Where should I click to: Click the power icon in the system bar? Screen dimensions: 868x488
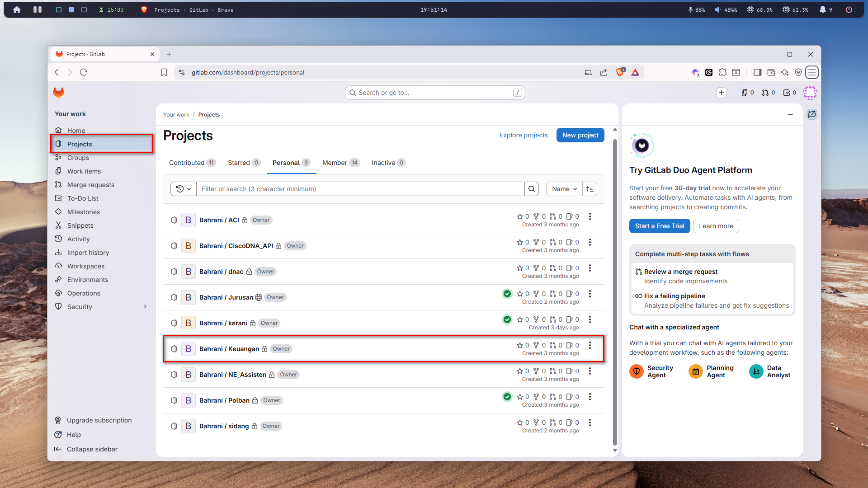[849, 9]
